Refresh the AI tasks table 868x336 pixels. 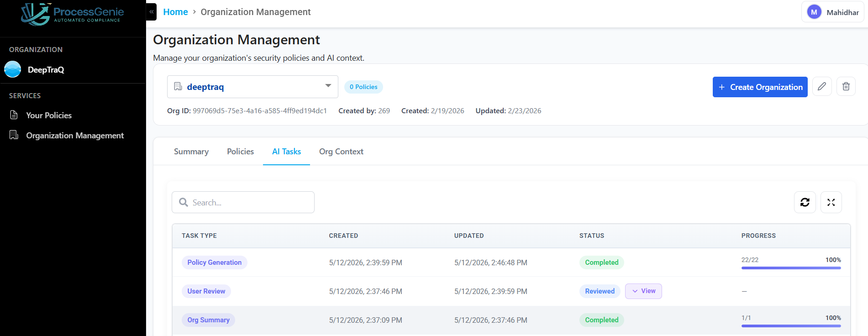805,202
